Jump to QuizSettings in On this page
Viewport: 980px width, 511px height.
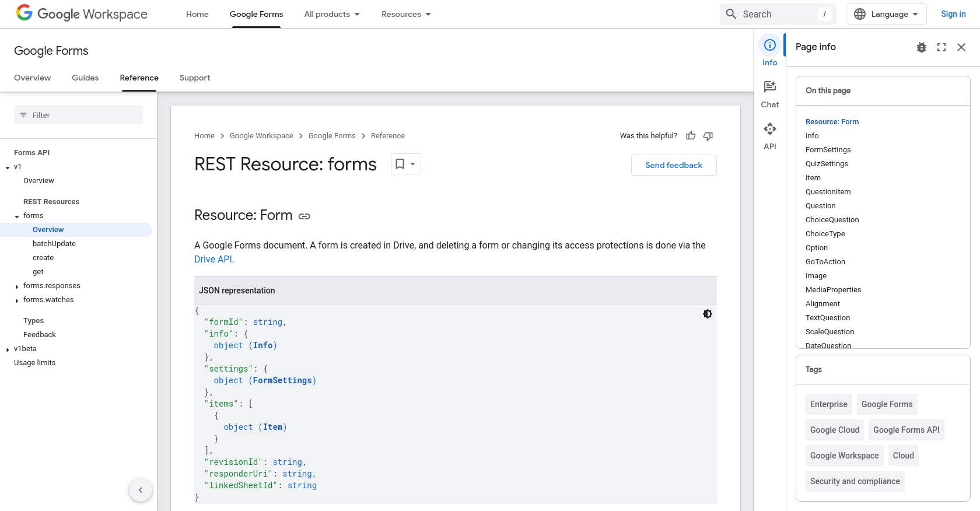click(827, 164)
